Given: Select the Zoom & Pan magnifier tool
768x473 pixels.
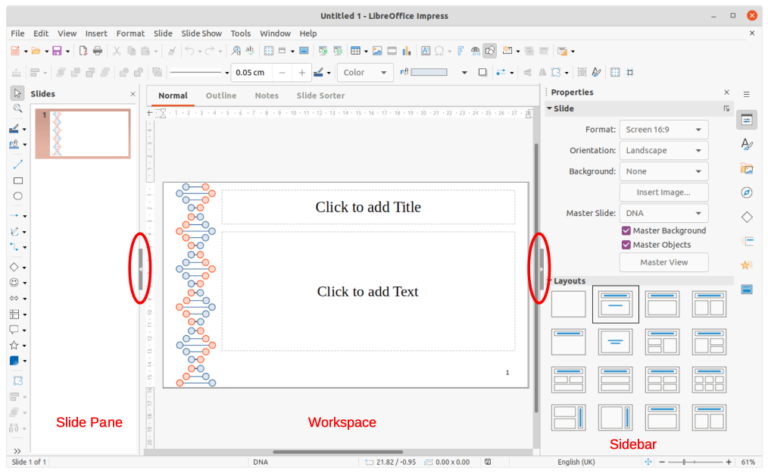Looking at the screenshot, I should click(x=18, y=108).
